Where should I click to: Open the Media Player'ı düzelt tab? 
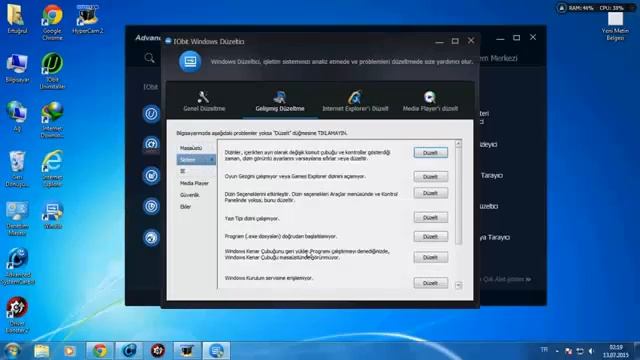(430, 101)
